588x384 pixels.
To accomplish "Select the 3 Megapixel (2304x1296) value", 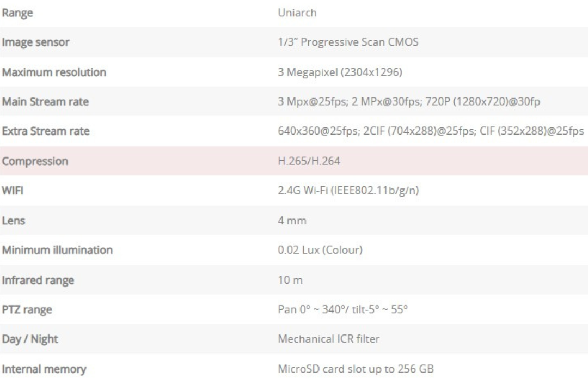I will tap(340, 72).
